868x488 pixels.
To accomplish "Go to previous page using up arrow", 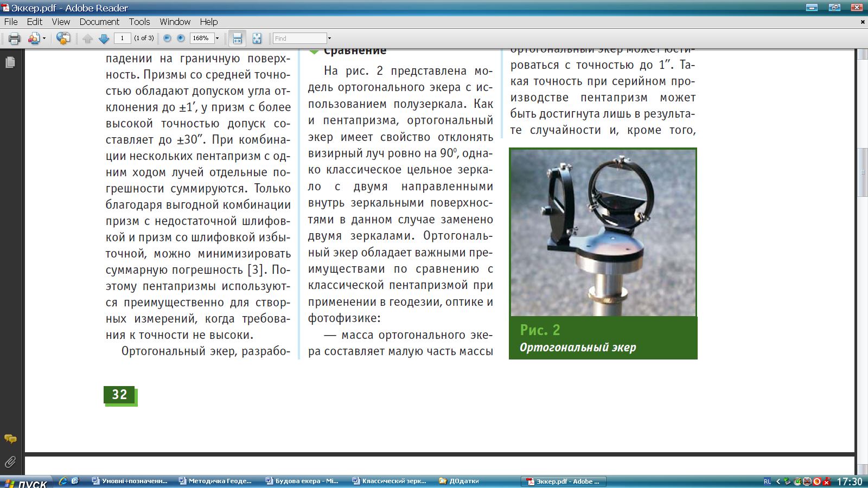I will point(88,38).
